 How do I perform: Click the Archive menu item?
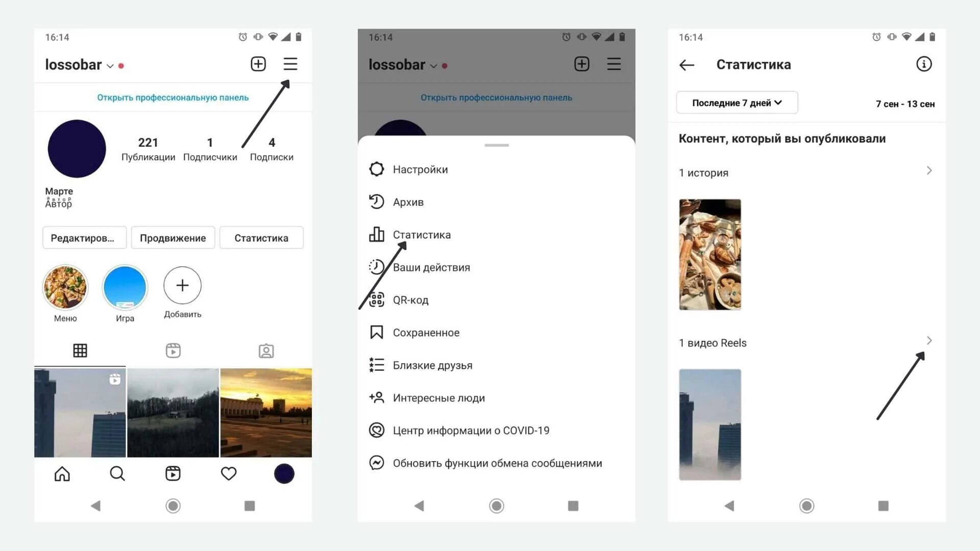click(407, 201)
